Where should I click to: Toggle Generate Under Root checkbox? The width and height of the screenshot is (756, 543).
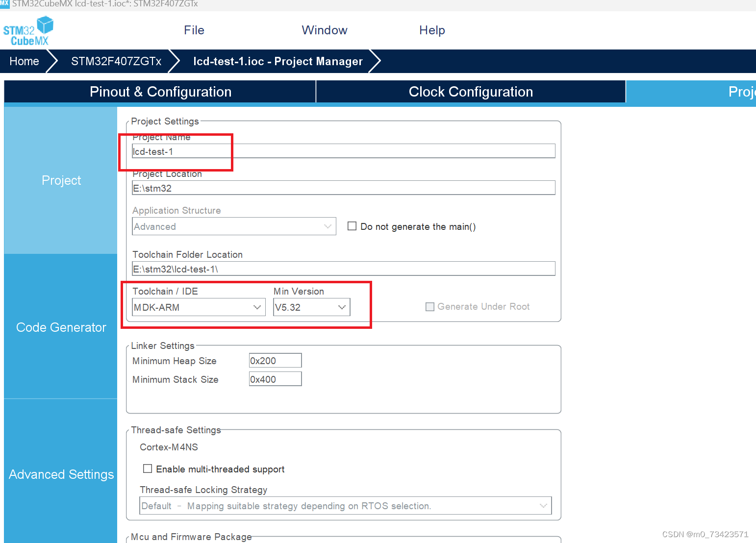click(x=430, y=307)
